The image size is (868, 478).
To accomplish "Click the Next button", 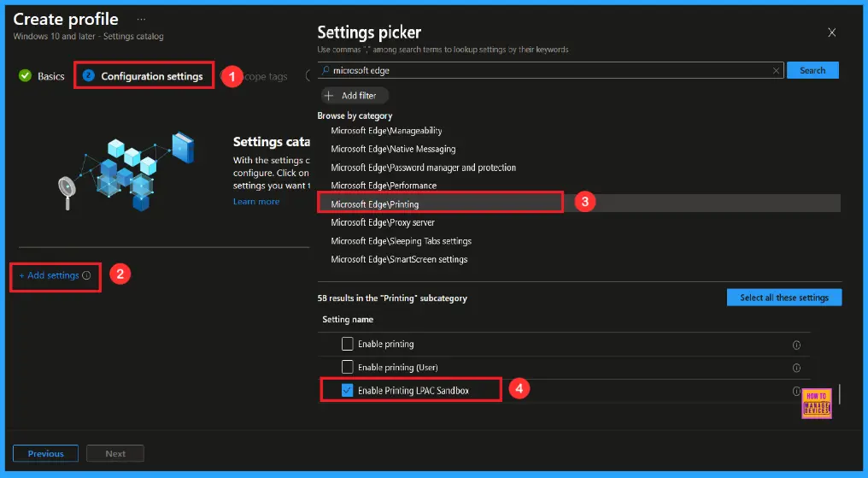I will [x=115, y=453].
